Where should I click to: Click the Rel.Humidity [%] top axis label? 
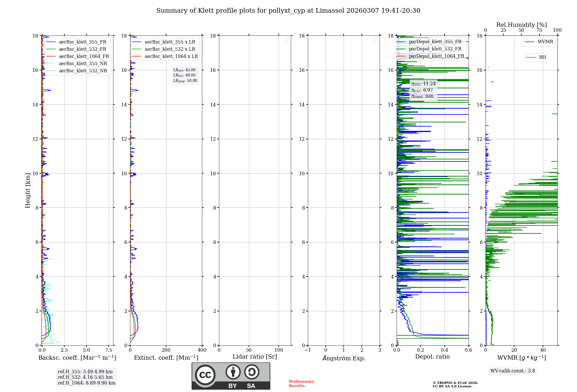(521, 25)
